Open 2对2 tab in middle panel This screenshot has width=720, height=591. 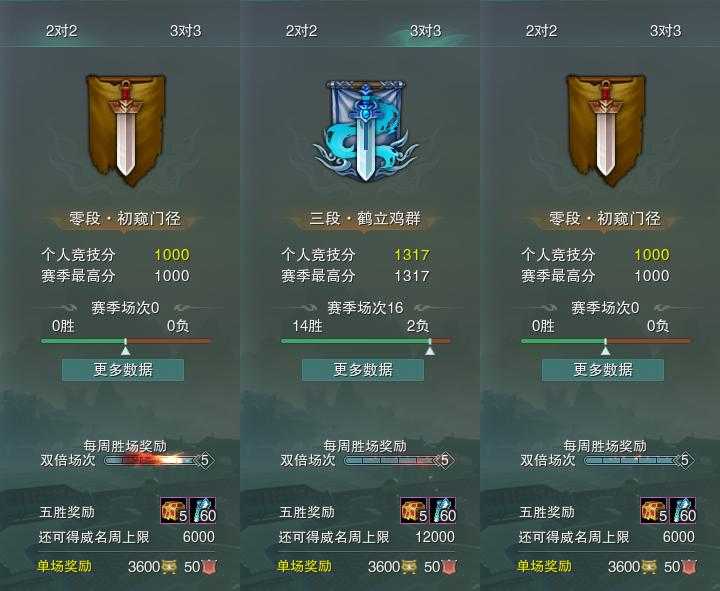click(x=301, y=31)
